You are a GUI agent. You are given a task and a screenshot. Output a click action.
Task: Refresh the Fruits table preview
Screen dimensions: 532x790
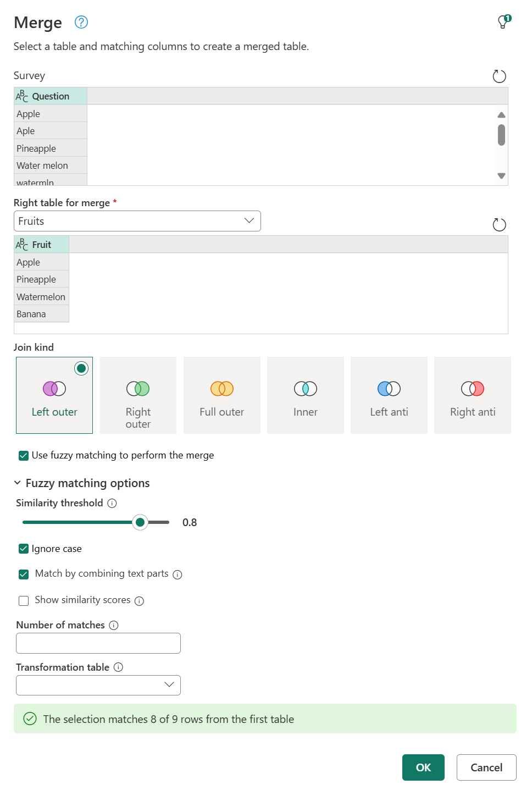[x=499, y=224]
